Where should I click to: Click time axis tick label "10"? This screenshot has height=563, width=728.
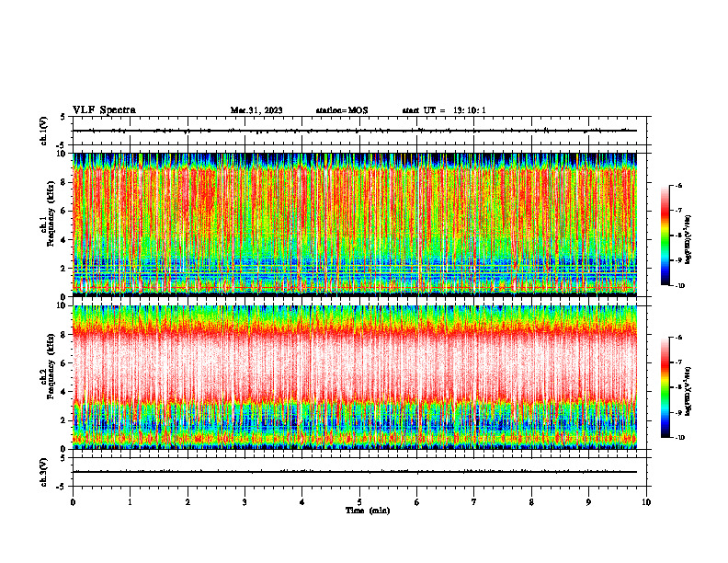(646, 502)
